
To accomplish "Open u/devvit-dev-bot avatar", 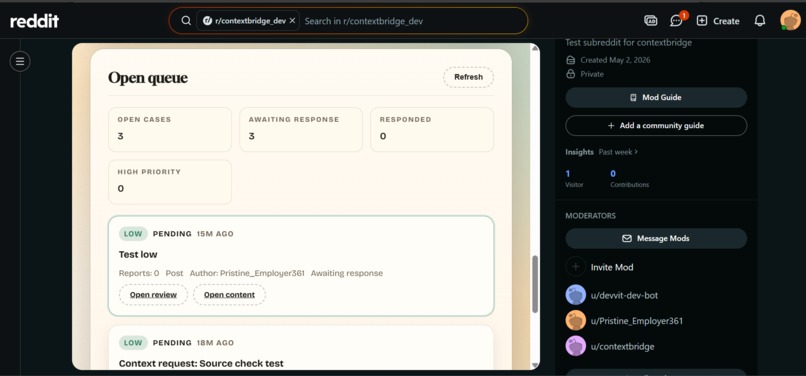I will point(576,295).
